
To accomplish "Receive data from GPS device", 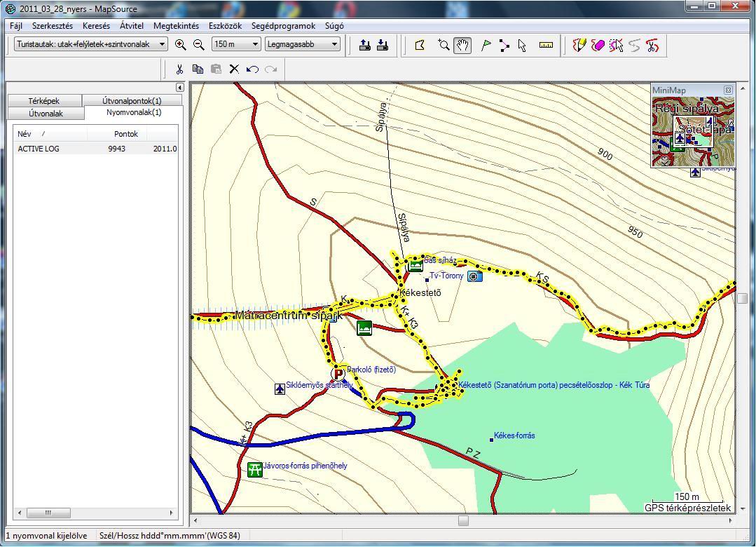I will click(x=383, y=46).
